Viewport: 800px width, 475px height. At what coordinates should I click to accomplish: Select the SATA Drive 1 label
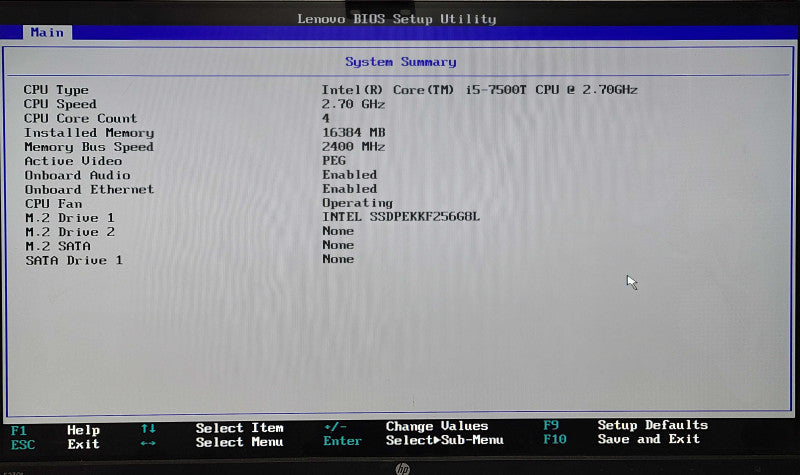(74, 261)
